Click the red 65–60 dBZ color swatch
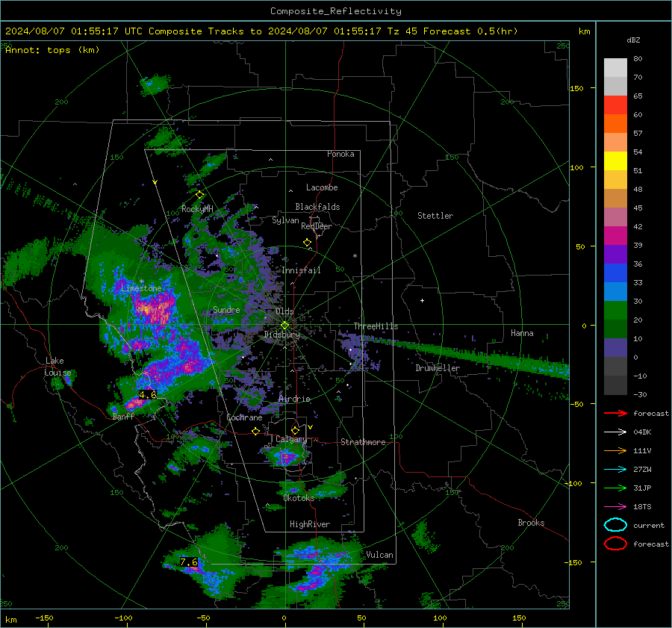 click(x=615, y=105)
